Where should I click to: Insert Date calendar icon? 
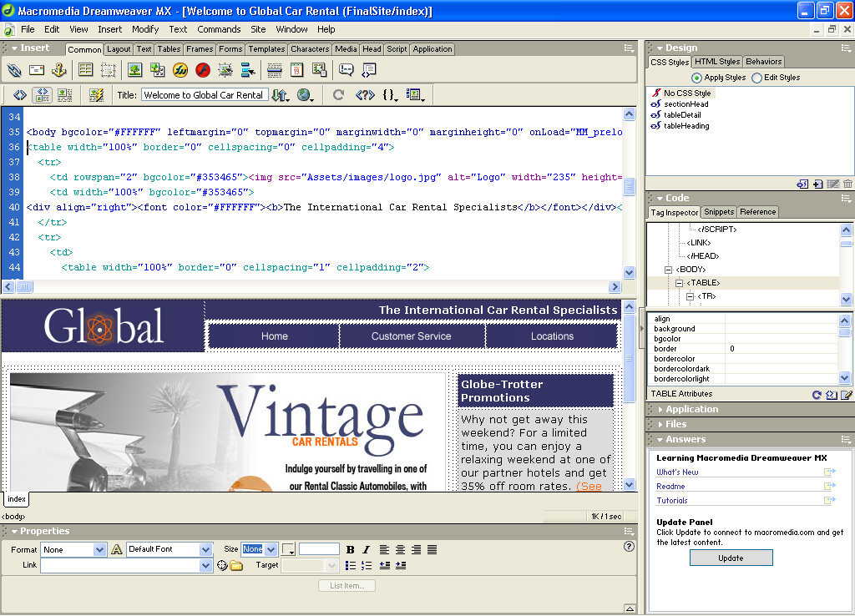296,70
